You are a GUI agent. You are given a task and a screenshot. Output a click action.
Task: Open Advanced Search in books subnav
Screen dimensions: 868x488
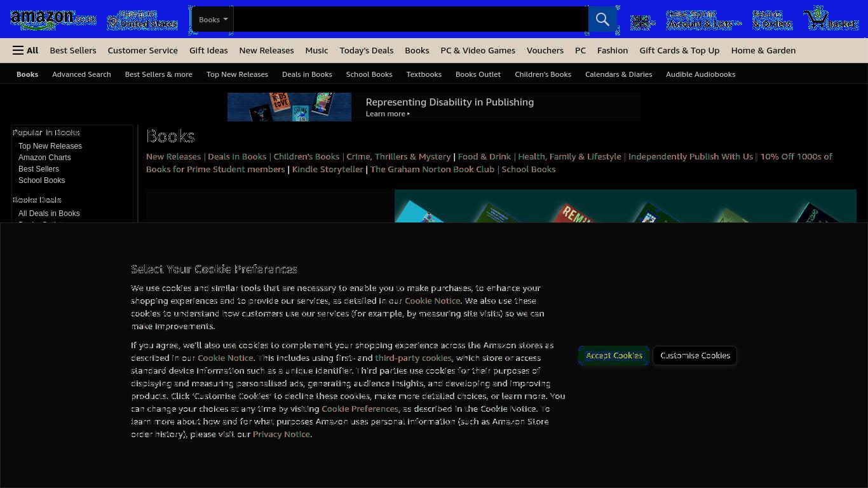[81, 74]
